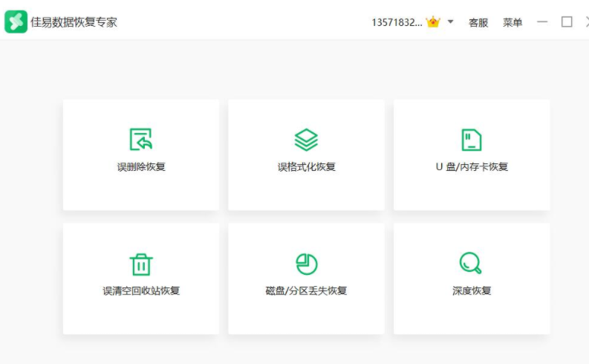Minimize the application window
589x364 pixels.
(542, 22)
